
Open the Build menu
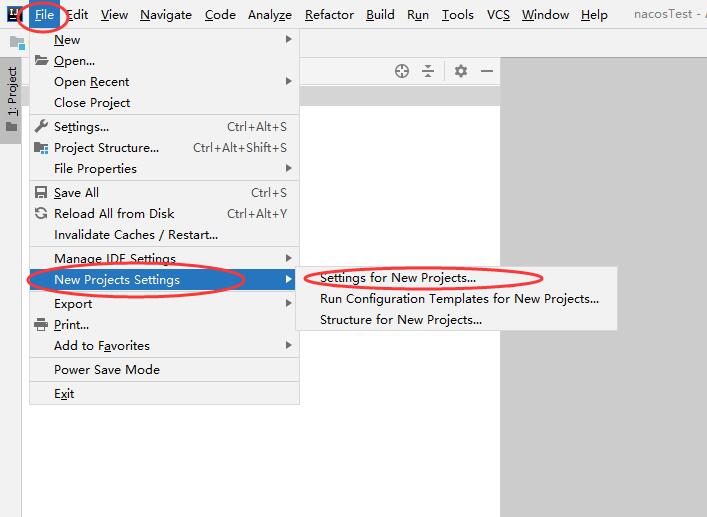point(380,15)
